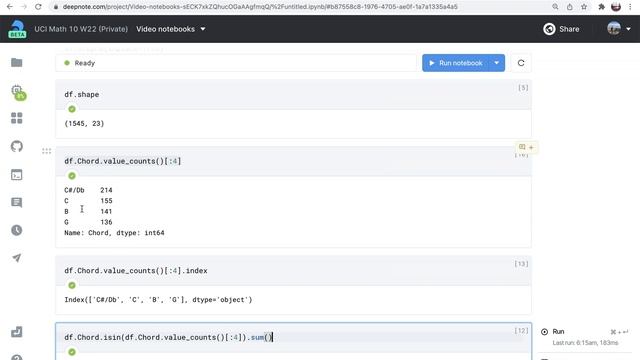Click the browser address bar URL
640x360 pixels.
pyautogui.click(x=260, y=7)
